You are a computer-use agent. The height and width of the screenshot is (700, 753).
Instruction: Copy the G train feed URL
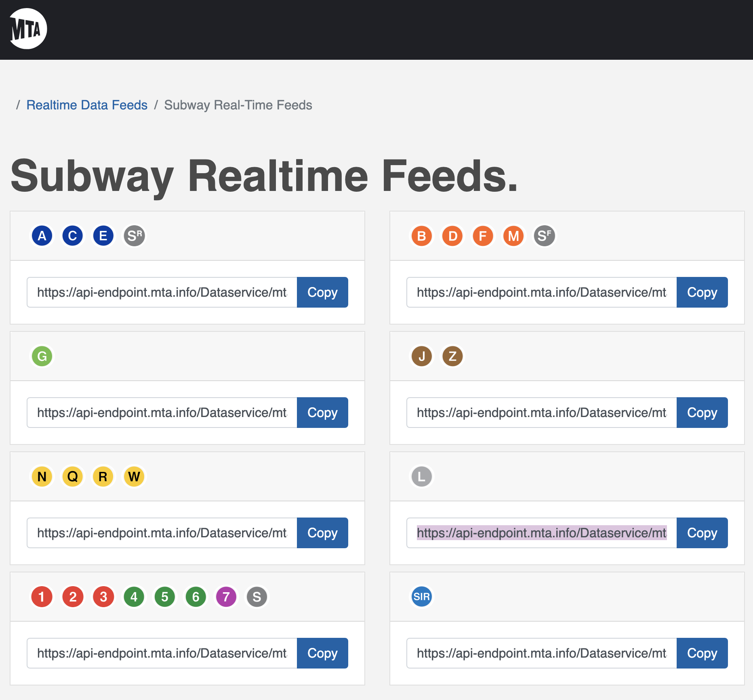(x=322, y=413)
